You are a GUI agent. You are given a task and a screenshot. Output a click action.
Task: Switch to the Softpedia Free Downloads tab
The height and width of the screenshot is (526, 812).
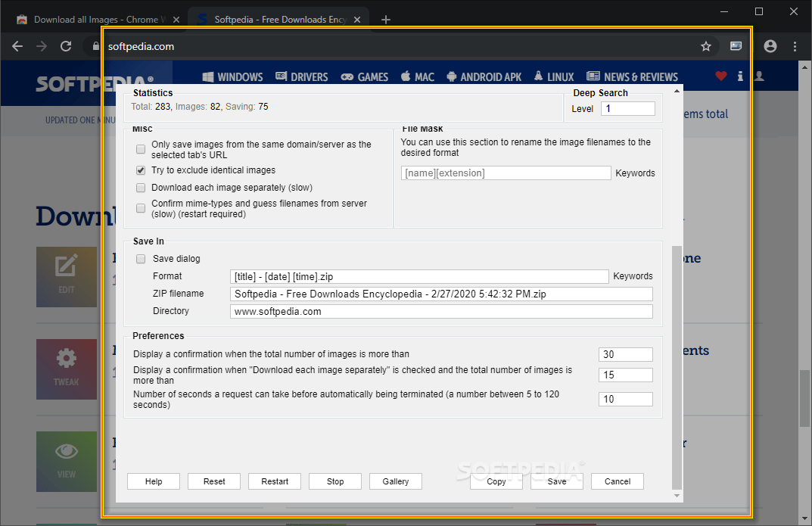(280, 20)
